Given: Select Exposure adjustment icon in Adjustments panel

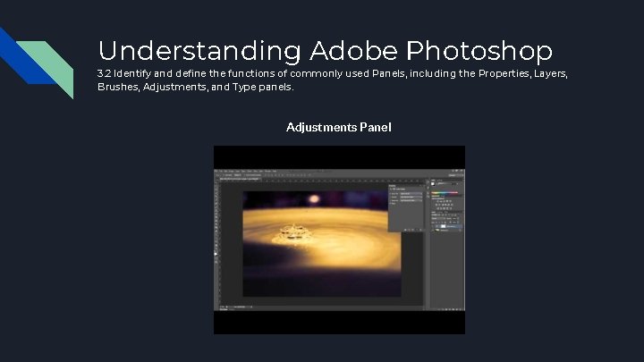Looking at the screenshot, I should [x=447, y=201].
